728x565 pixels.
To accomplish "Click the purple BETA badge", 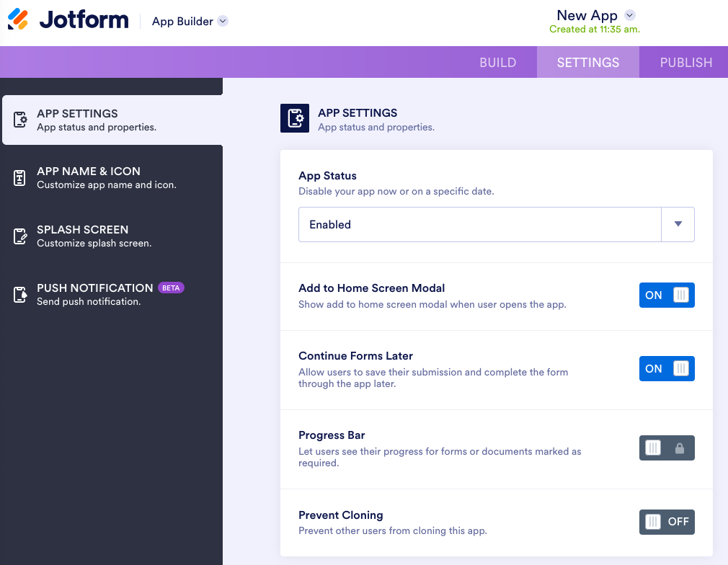I will point(171,288).
